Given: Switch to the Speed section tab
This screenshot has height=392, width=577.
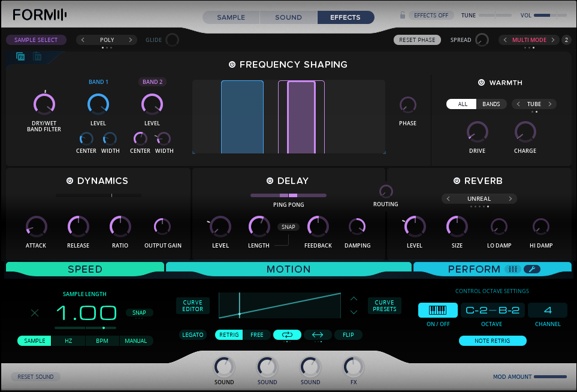Looking at the screenshot, I should [x=85, y=269].
